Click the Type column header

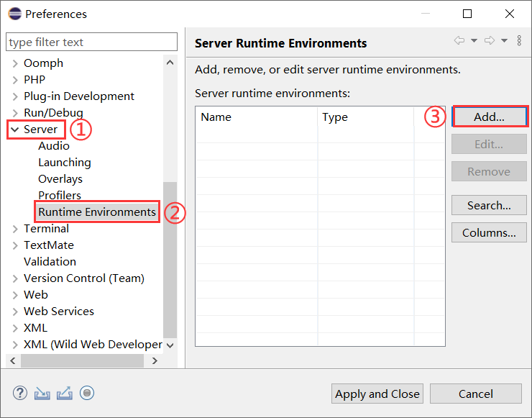[366, 117]
